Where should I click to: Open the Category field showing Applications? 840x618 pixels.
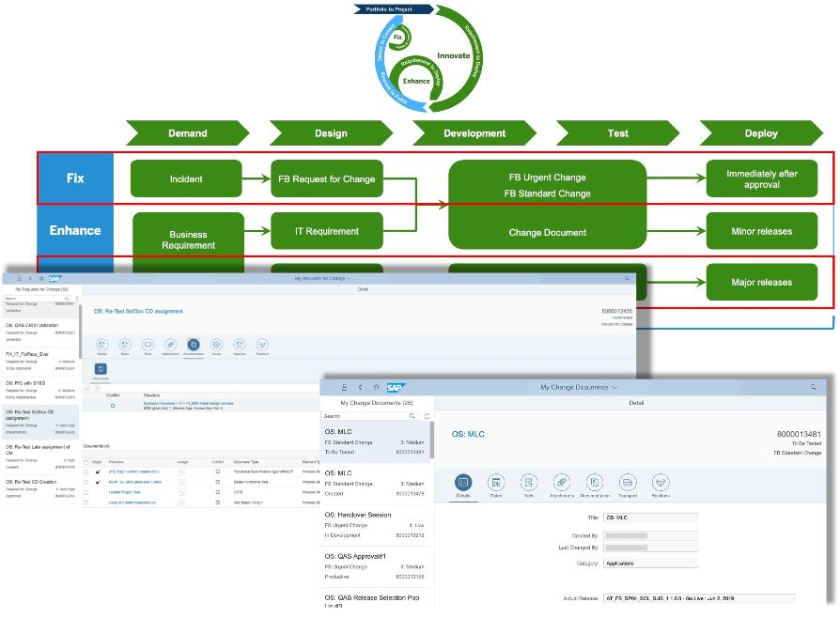click(651, 564)
